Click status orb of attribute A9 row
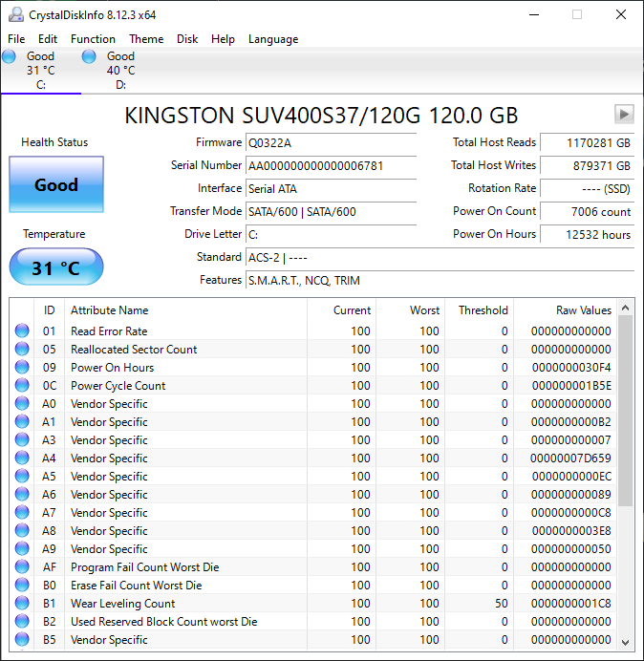644x661 pixels. pos(22,548)
